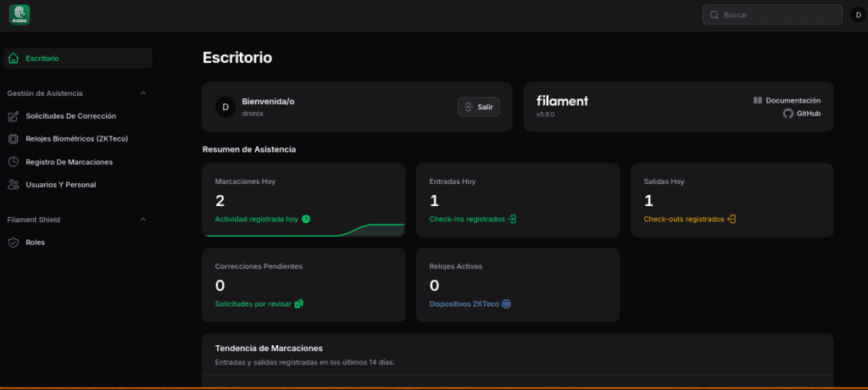This screenshot has height=390, width=868.
Task: Click the clock icon for Registro De Marcaciones
Action: 14,162
